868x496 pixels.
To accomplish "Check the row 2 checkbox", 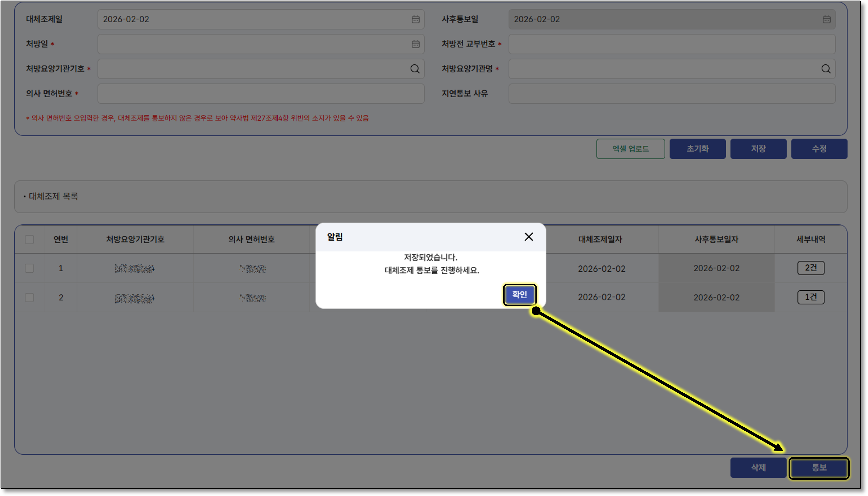I will coord(30,297).
